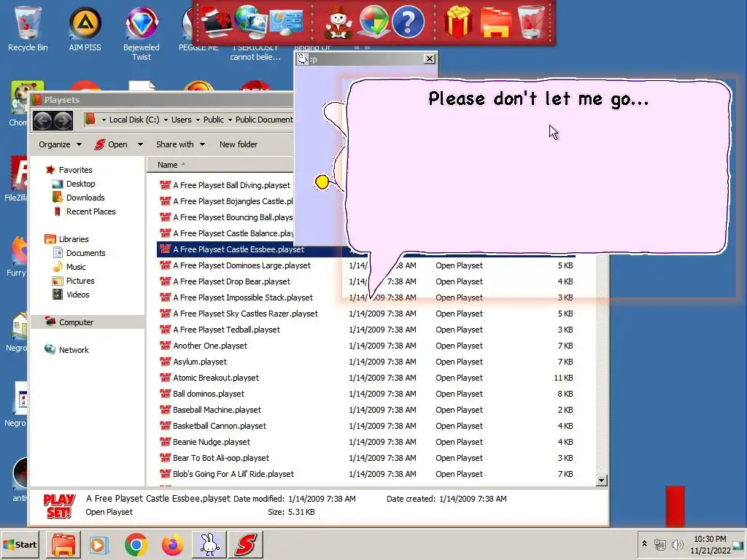Sort files by the Name column header
Screen dimensions: 747x560
coord(219,165)
